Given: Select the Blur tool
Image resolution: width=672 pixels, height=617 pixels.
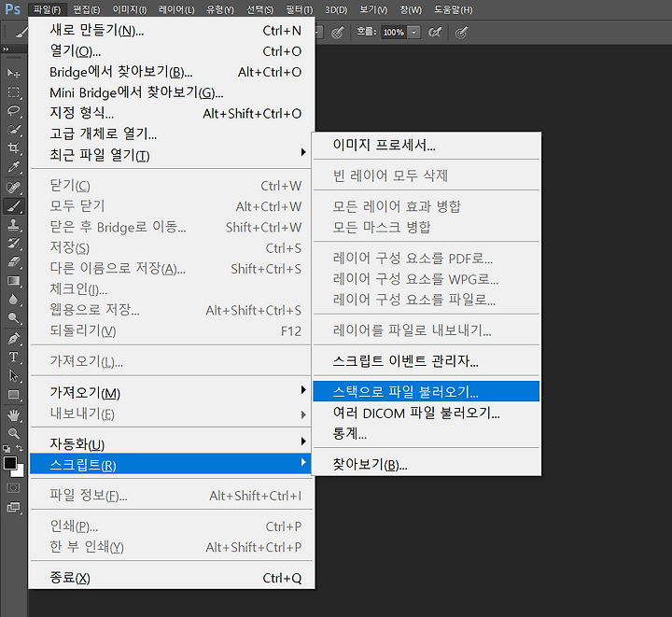Looking at the screenshot, I should click(x=13, y=300).
